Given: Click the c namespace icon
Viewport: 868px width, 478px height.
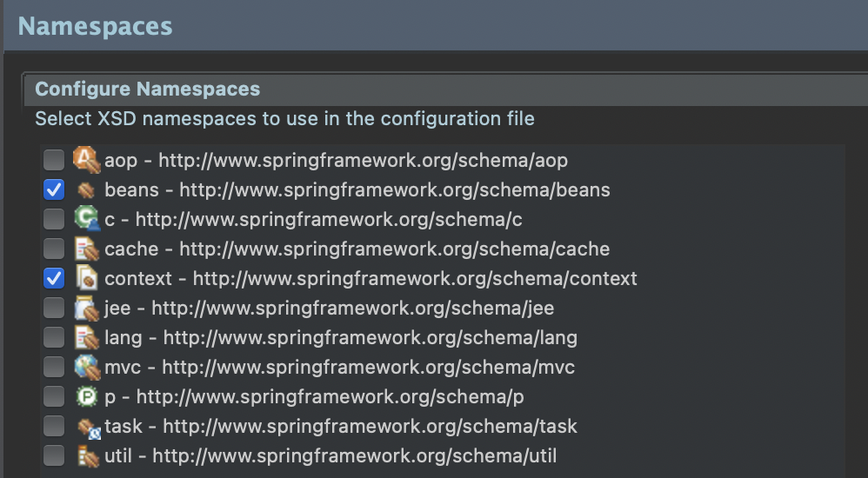Looking at the screenshot, I should (x=88, y=218).
